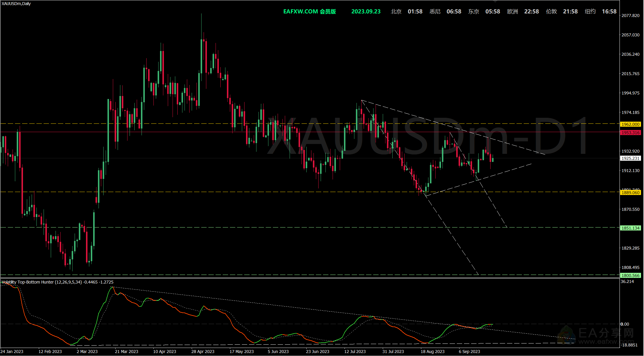Select the red 1953.316 price tag
Screen dimensions: 644x356
[x=631, y=133]
